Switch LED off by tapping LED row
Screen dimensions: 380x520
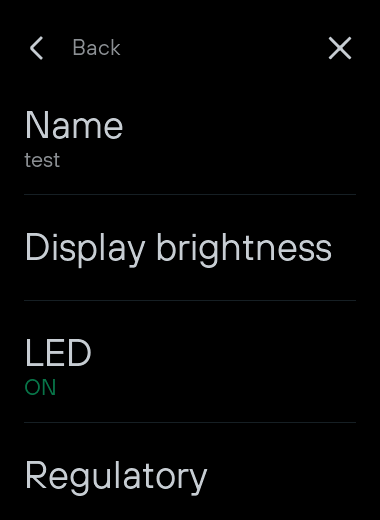coord(190,362)
